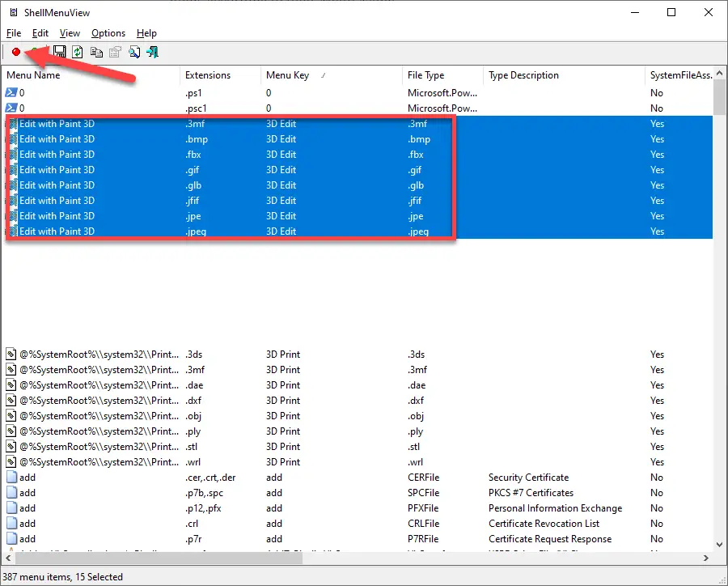Click the print icon on the .dae row
This screenshot has width=728, height=586.
(x=11, y=384)
